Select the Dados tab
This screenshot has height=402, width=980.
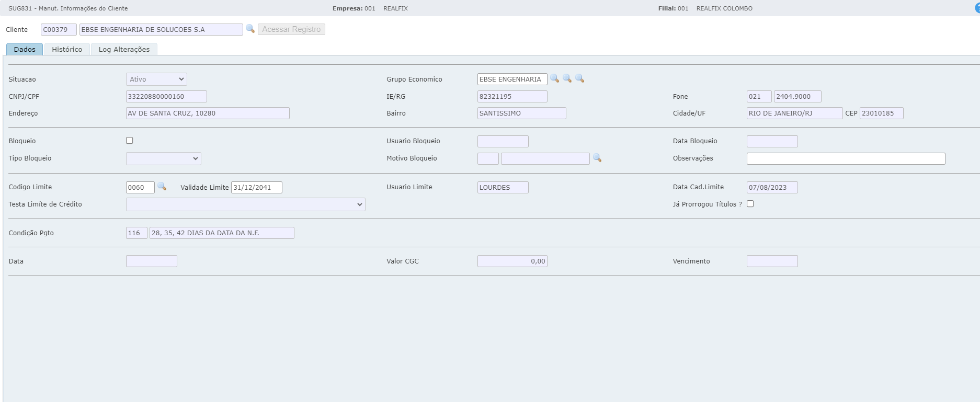pos(25,49)
